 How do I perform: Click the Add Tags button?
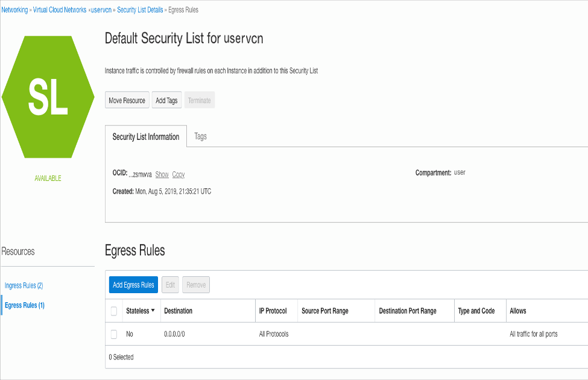pos(166,101)
